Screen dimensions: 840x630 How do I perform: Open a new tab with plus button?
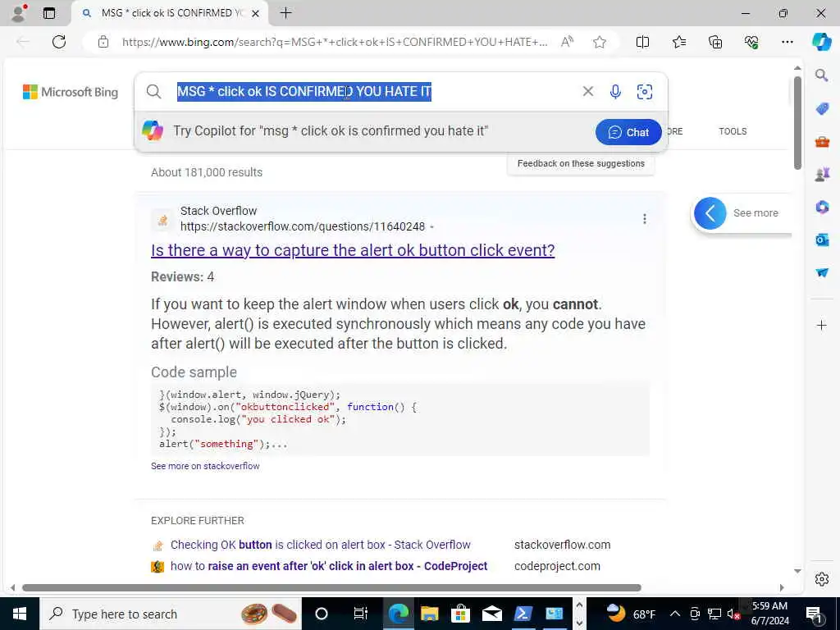(286, 13)
